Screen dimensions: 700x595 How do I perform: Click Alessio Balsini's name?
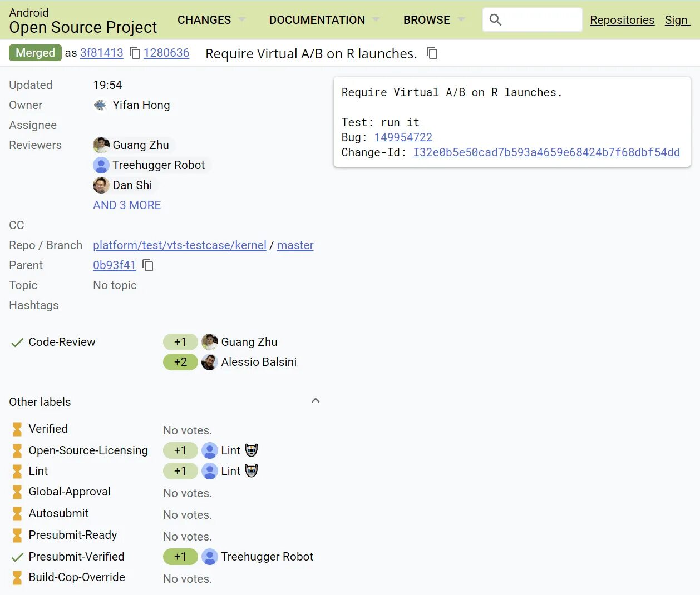259,362
